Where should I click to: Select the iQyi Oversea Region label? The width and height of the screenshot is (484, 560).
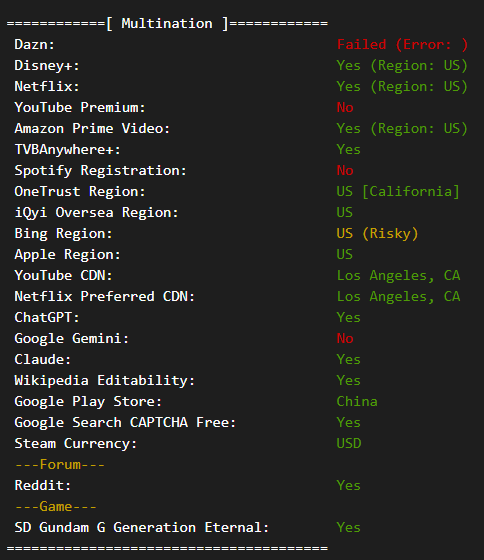(96, 213)
